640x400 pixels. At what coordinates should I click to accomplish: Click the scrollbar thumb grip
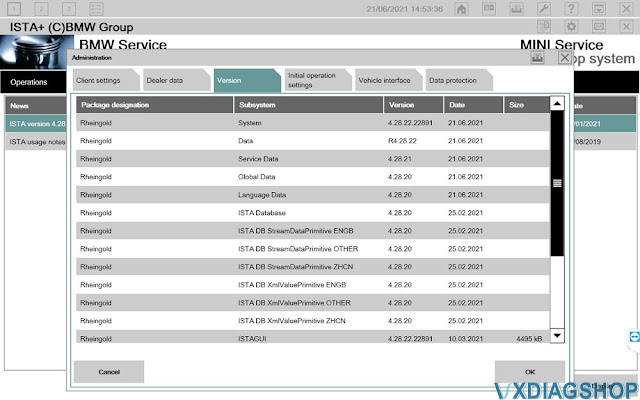point(557,183)
